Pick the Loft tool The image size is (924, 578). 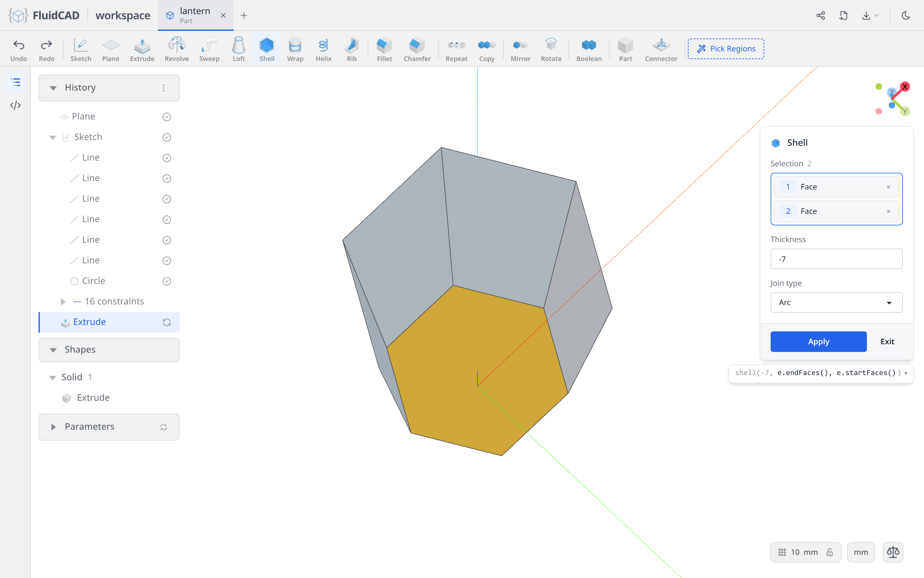[239, 50]
